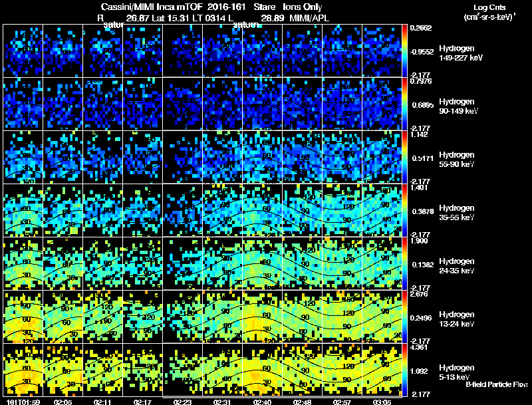
Task: Click the color bar beside Hydrogen 24-35 keV
Action: pos(404,264)
